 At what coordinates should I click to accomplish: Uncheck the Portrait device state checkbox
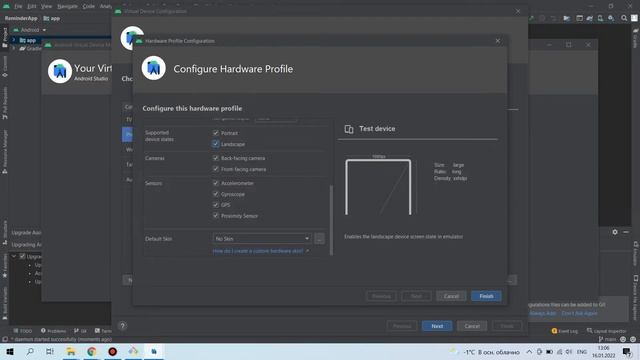coord(216,133)
